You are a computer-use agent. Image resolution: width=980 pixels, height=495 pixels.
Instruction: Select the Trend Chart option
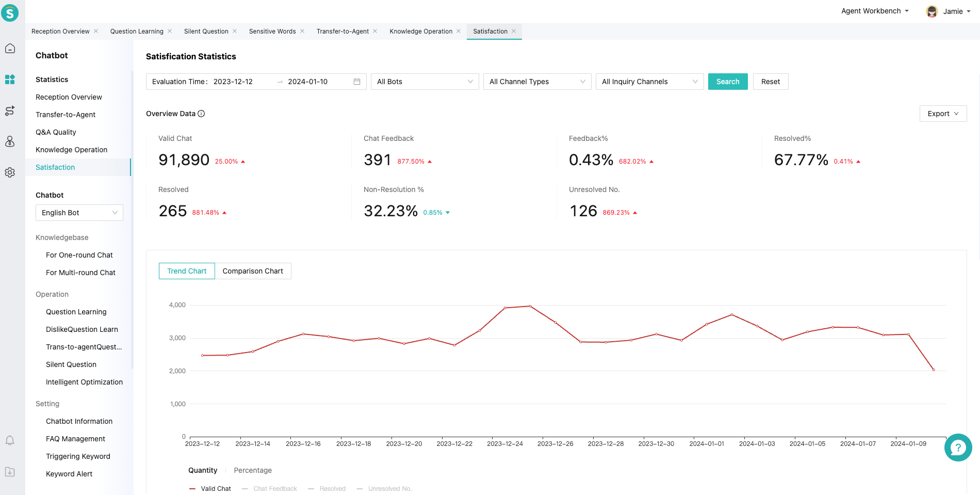187,271
